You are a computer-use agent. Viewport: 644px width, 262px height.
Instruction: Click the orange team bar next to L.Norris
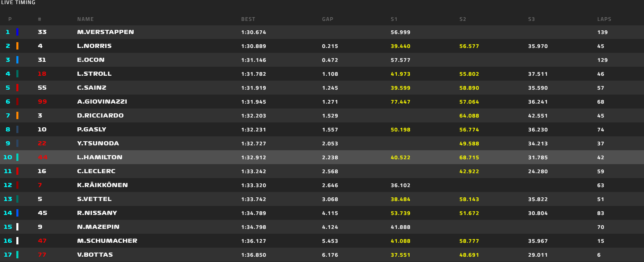[17, 46]
